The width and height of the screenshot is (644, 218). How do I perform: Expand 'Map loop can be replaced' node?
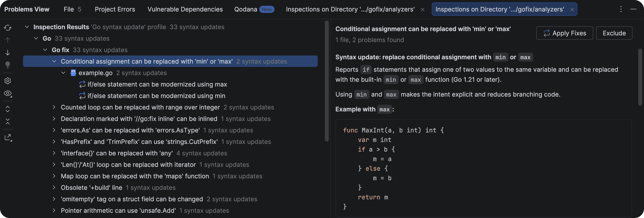tap(54, 176)
